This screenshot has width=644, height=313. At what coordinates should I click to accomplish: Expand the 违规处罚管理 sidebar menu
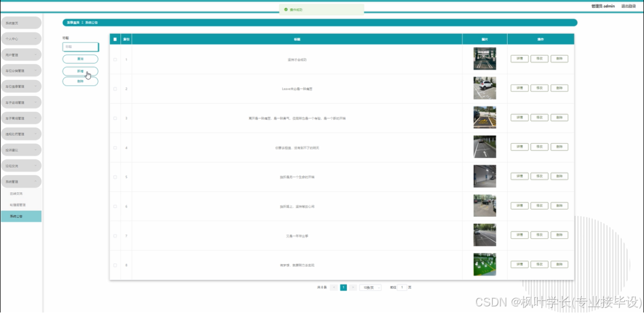tap(21, 134)
